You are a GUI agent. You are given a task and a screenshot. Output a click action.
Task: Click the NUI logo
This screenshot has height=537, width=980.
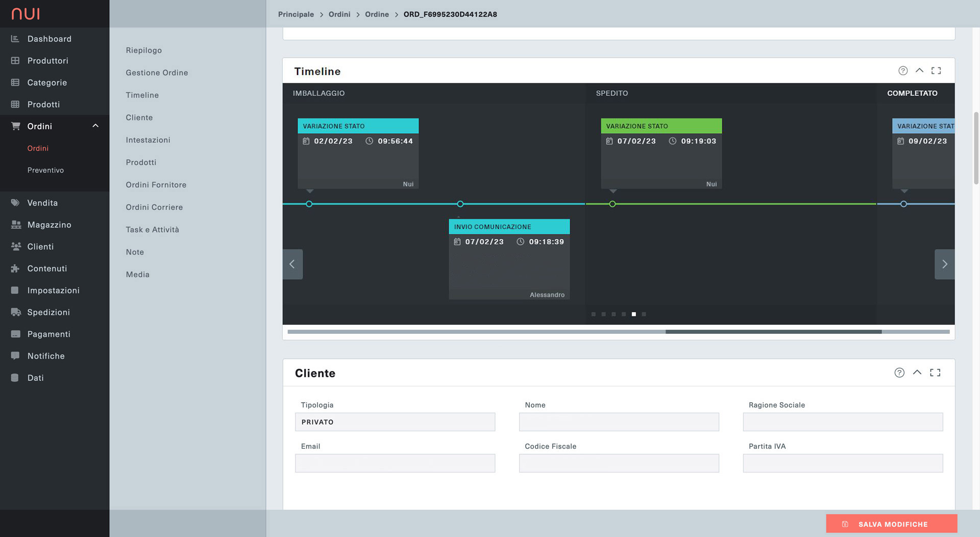point(26,14)
